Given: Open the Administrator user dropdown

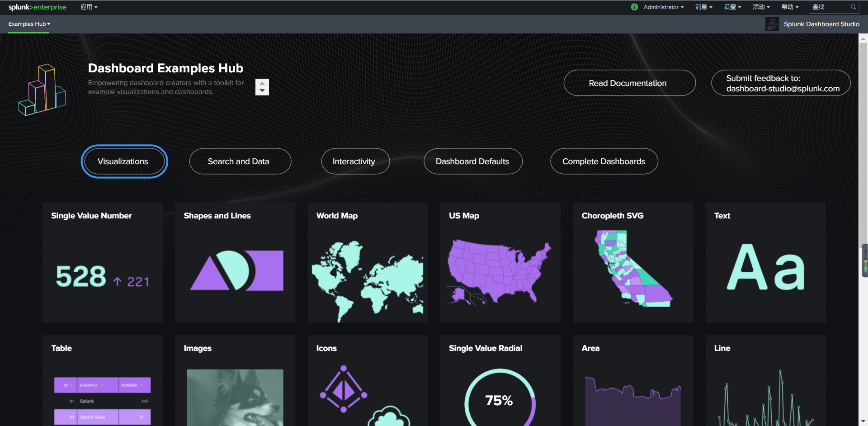Looking at the screenshot, I should tap(663, 7).
